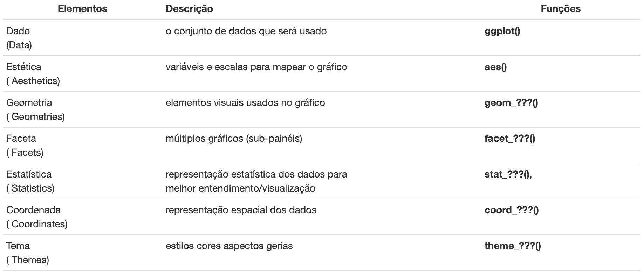Click the Funções column header
The height and width of the screenshot is (274, 644).
[561, 9]
